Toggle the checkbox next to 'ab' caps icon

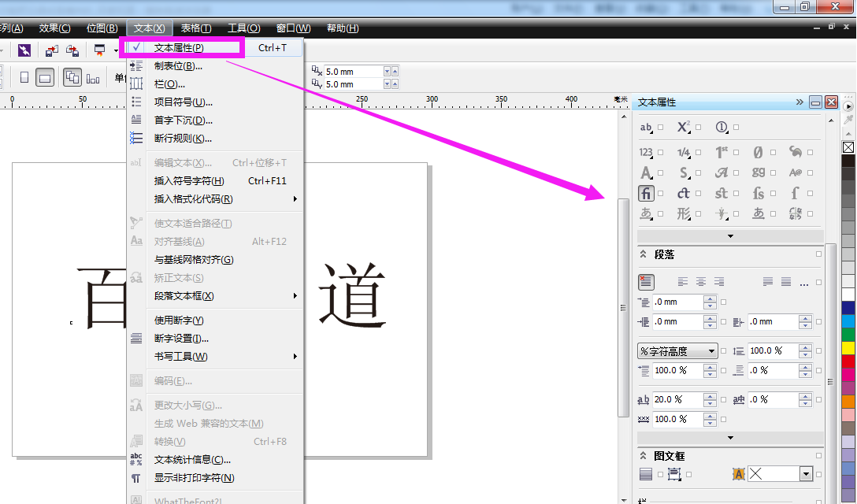(661, 128)
